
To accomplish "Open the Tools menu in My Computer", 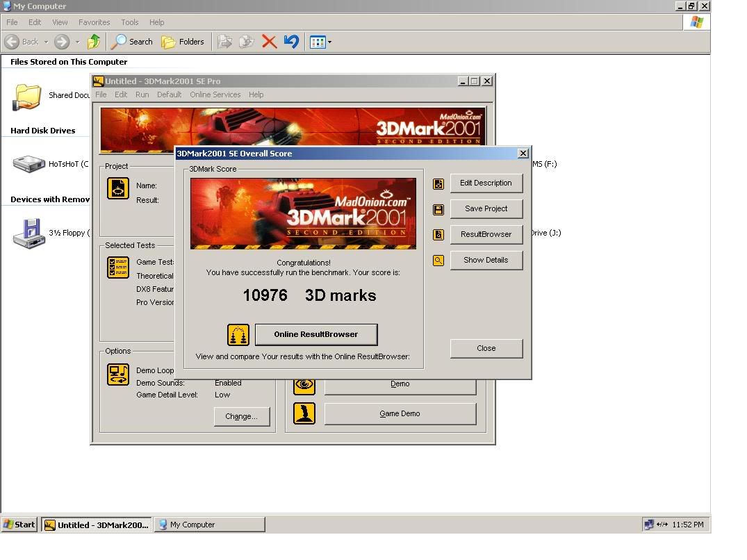I will click(129, 22).
